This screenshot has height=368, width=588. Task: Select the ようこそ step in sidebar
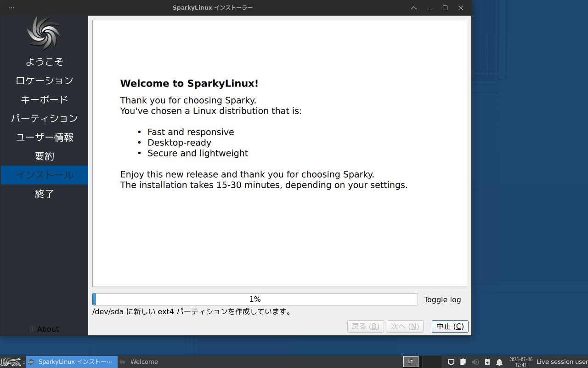click(45, 62)
